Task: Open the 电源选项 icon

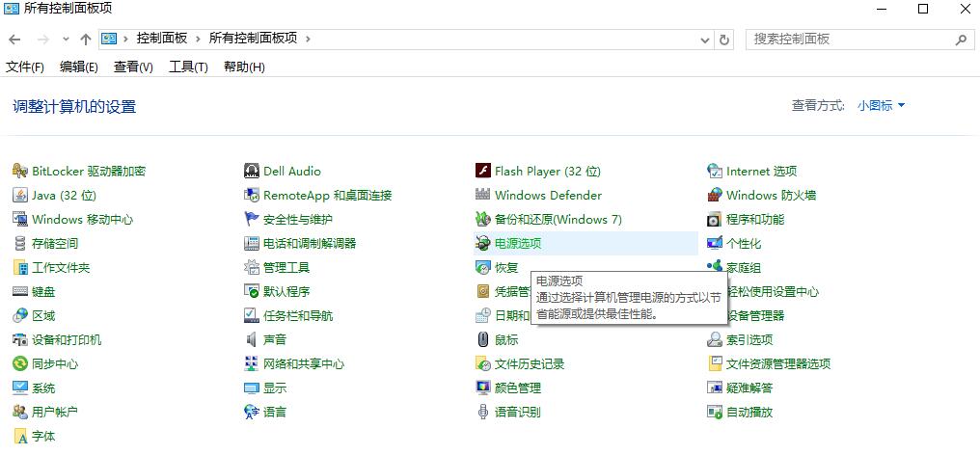Action: [x=482, y=243]
